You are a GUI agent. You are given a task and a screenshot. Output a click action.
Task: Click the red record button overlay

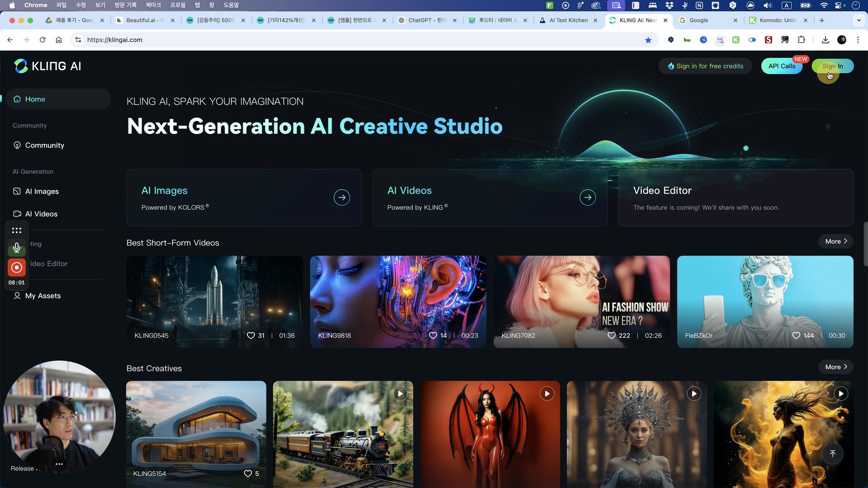click(x=17, y=267)
